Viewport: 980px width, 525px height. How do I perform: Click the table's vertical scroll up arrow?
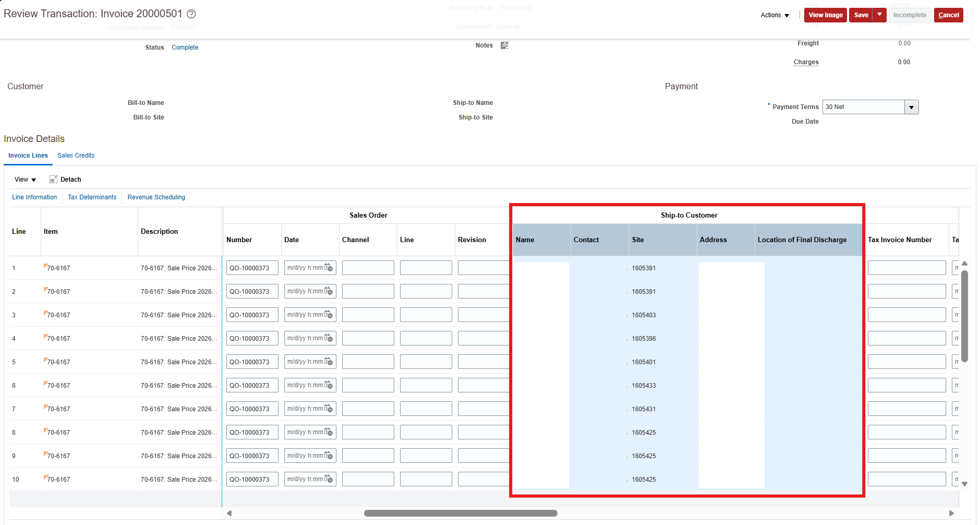[x=965, y=264]
